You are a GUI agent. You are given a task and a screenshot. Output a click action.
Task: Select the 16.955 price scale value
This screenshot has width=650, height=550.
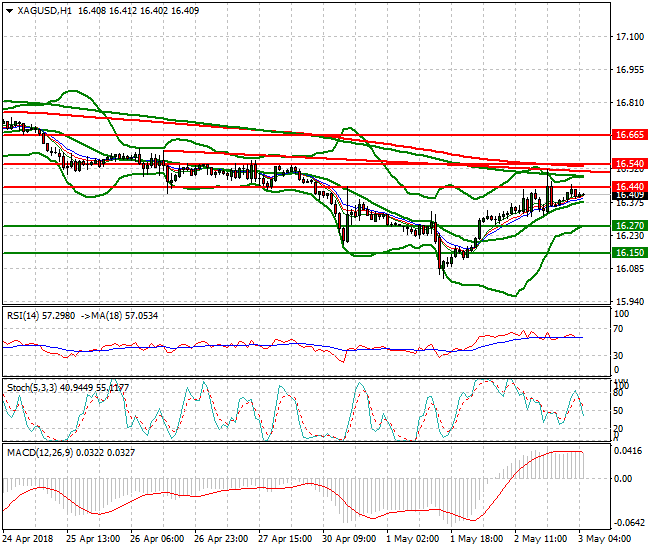point(630,70)
